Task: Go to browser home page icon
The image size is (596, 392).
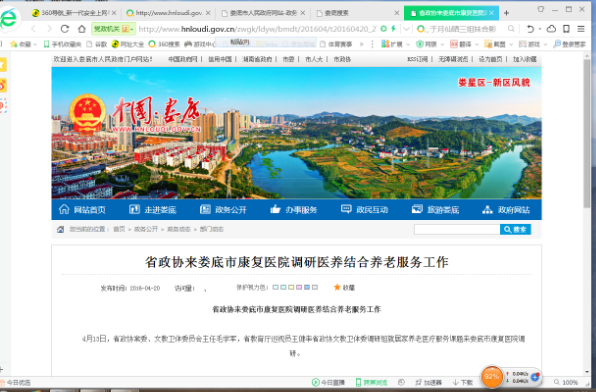Action: (x=82, y=29)
